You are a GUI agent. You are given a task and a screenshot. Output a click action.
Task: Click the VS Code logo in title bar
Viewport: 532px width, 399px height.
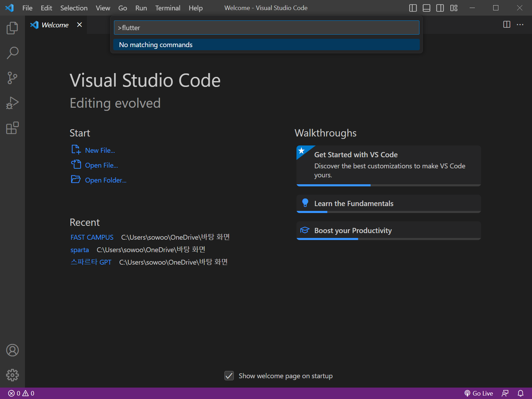point(9,8)
